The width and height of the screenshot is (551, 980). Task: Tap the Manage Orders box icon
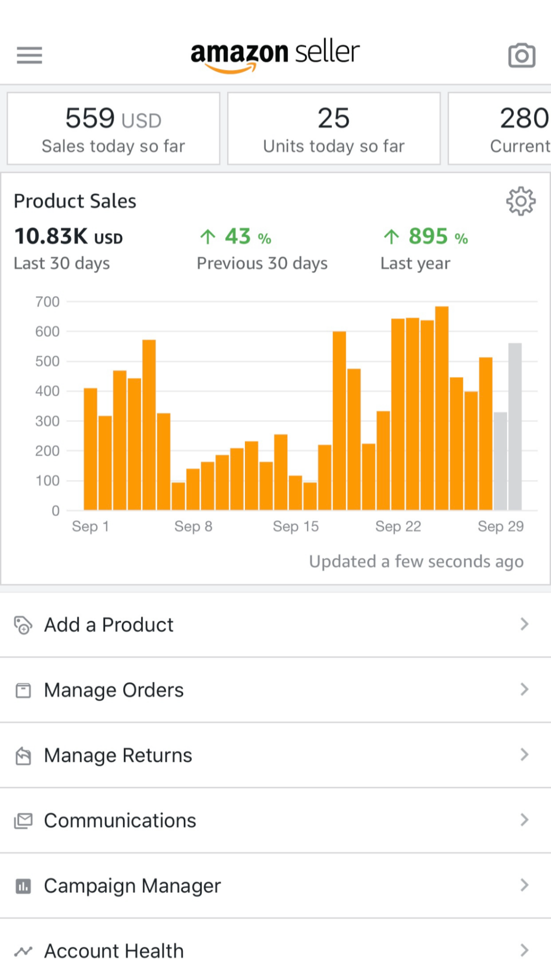pos(23,690)
